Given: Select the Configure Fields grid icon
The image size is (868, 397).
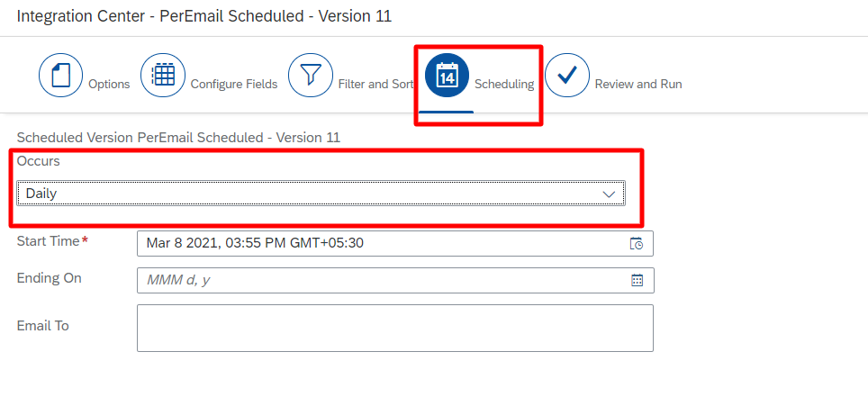Looking at the screenshot, I should click(x=163, y=76).
